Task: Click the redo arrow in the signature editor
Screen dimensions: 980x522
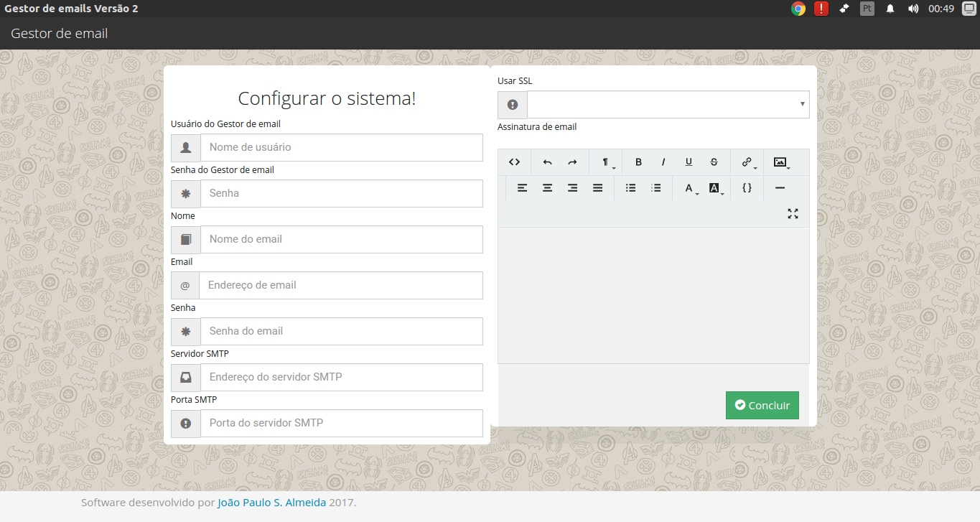Action: click(x=571, y=162)
